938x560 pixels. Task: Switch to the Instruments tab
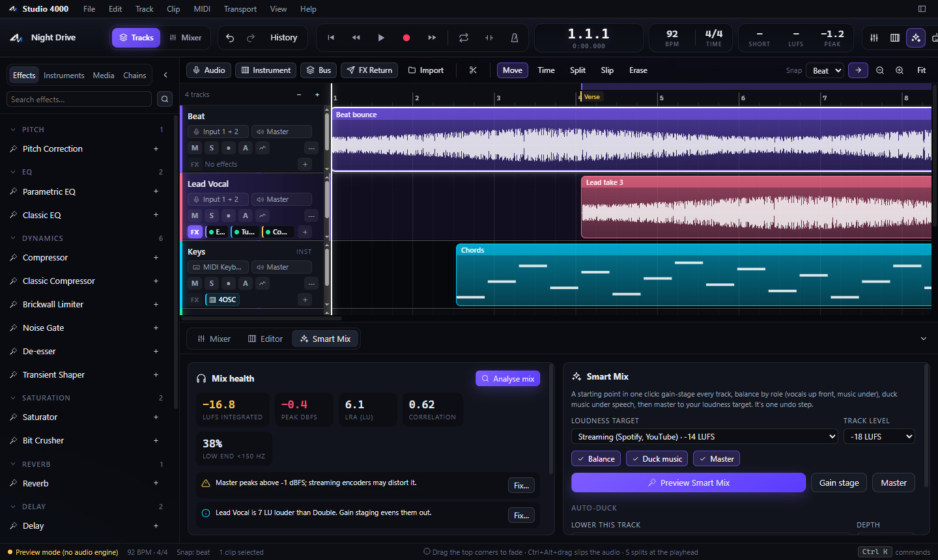click(64, 76)
